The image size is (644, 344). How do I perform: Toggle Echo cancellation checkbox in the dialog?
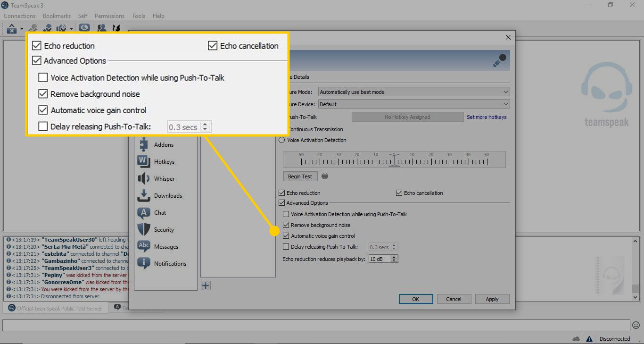click(399, 193)
